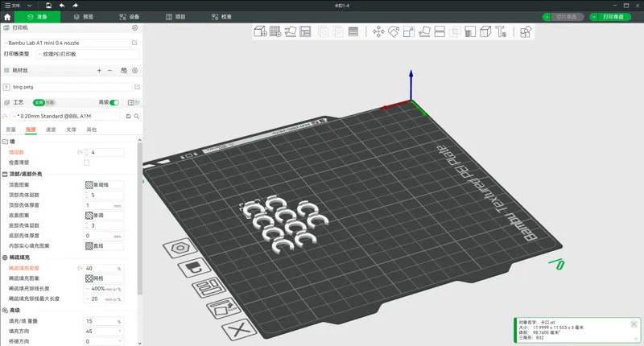Image resolution: width=644 pixels, height=346 pixels.
Task: Open the 稀疏填充图案 pattern dropdown
Action: click(x=104, y=278)
